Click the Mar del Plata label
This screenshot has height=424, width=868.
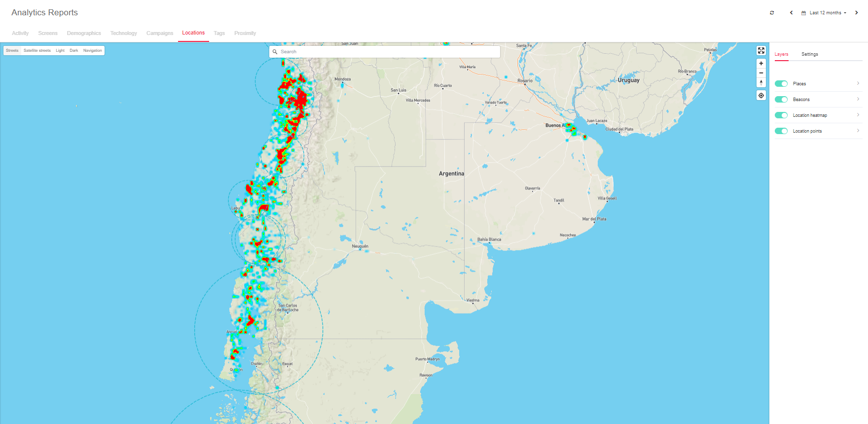pos(594,219)
